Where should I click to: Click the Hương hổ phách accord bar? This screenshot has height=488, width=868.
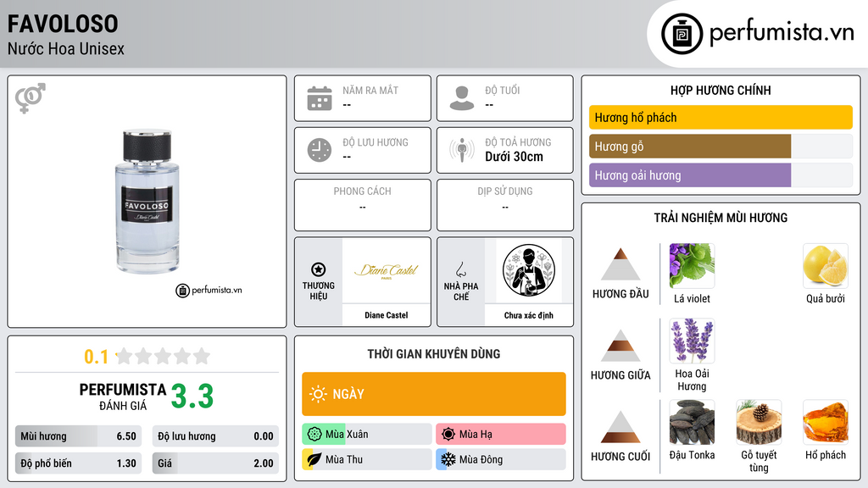(x=721, y=117)
